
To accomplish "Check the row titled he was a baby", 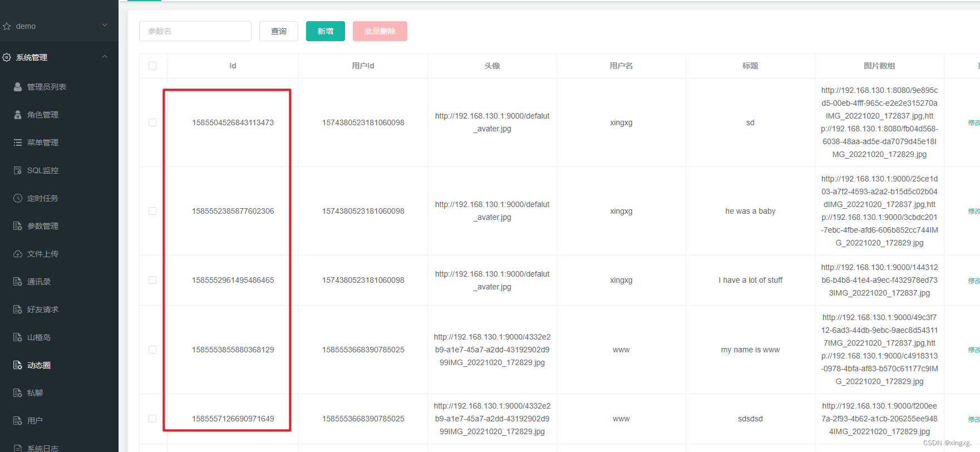I will pyautogui.click(x=152, y=211).
